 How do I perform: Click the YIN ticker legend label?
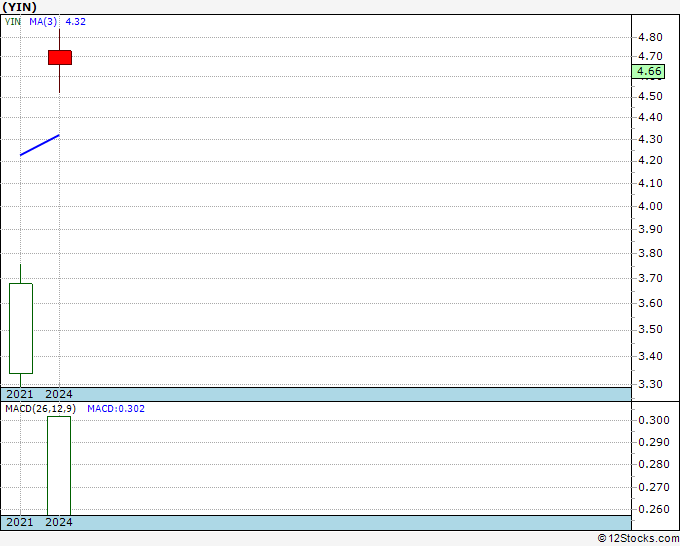coord(13,22)
